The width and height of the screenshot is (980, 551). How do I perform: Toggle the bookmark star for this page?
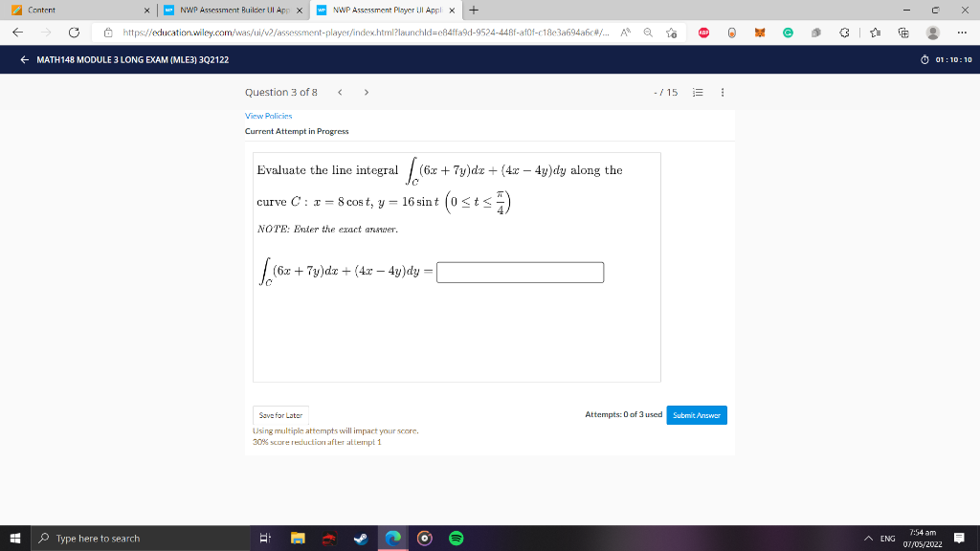[x=670, y=32]
